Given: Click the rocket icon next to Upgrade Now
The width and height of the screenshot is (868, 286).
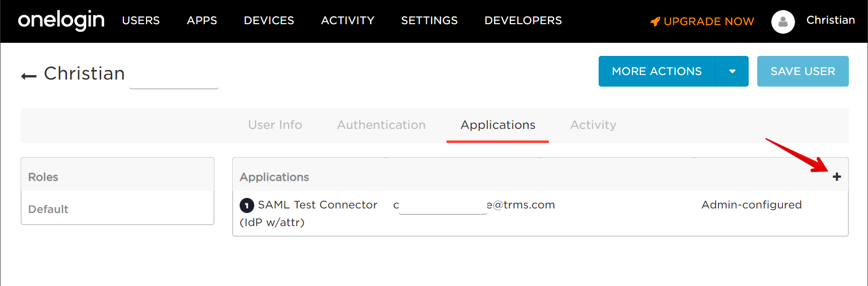Looking at the screenshot, I should pyautogui.click(x=655, y=21).
